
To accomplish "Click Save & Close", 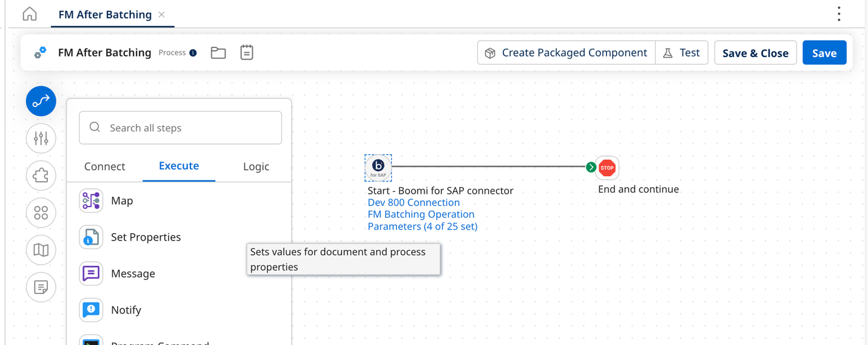I will pyautogui.click(x=755, y=53).
